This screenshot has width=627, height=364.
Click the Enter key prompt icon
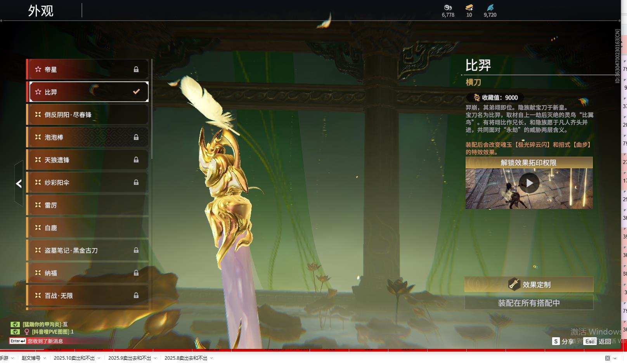tap(18, 341)
